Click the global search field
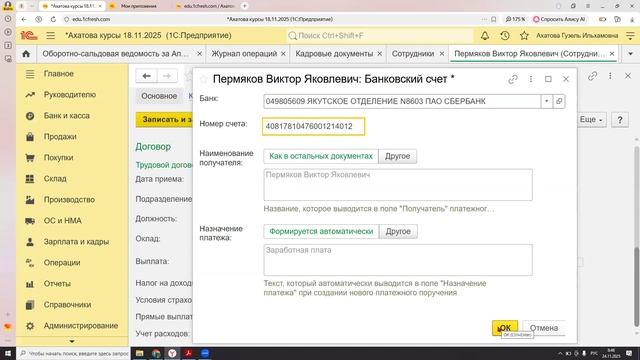 pos(380,36)
